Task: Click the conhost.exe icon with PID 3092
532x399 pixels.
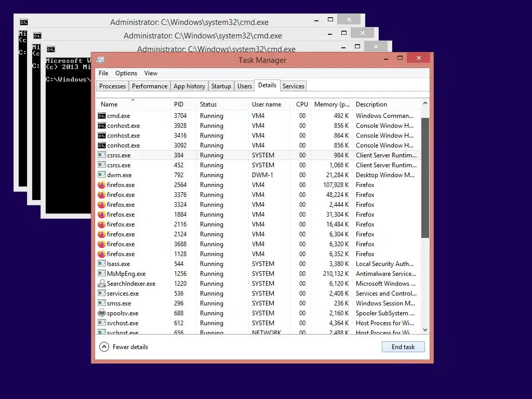Action: pyautogui.click(x=101, y=145)
